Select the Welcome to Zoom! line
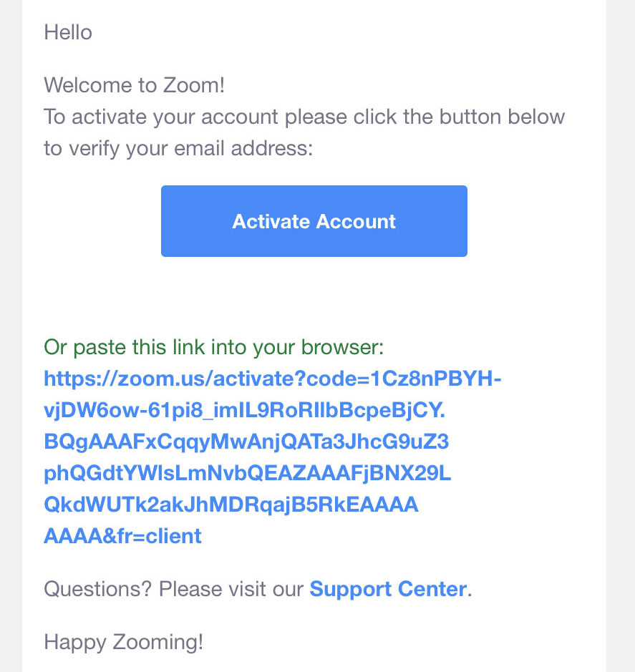This screenshot has width=635, height=672. (x=134, y=85)
